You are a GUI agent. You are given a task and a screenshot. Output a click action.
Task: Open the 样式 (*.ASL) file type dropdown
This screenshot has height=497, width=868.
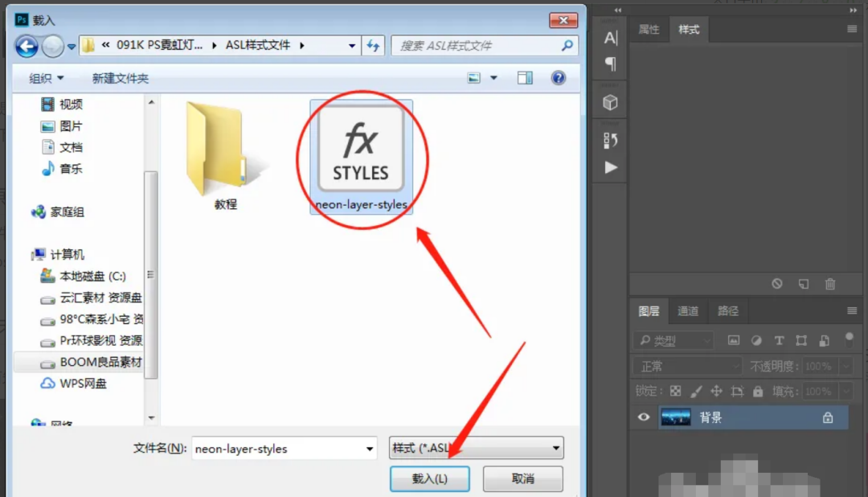point(476,449)
